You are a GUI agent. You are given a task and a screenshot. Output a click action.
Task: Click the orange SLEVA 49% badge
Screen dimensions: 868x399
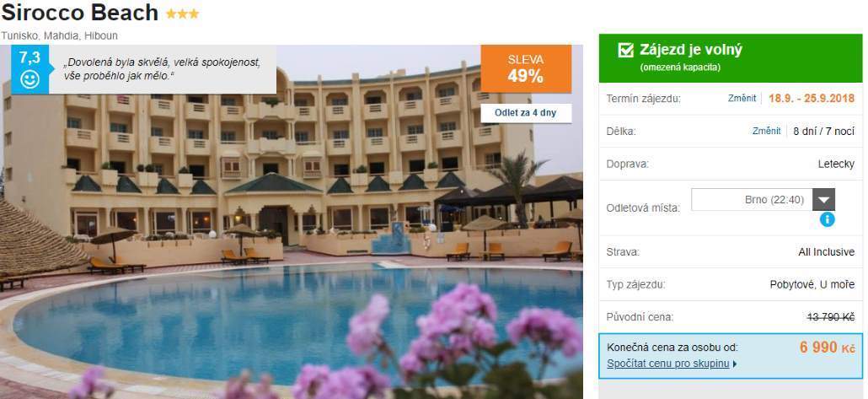point(526,68)
